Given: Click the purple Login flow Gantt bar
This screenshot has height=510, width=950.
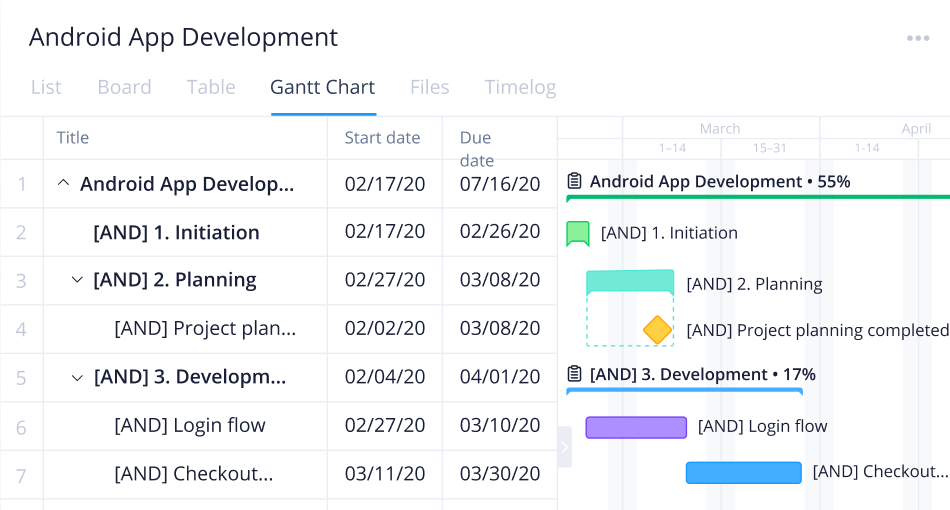Looking at the screenshot, I should click(636, 427).
